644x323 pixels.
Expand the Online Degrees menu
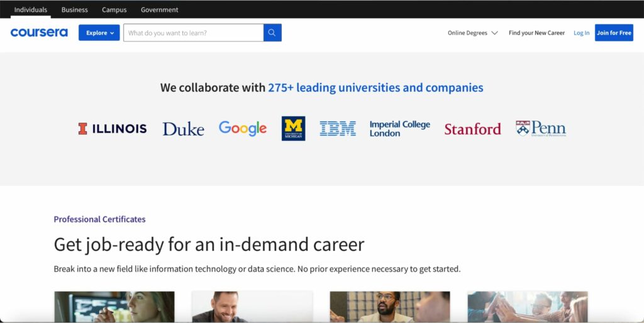click(x=473, y=33)
